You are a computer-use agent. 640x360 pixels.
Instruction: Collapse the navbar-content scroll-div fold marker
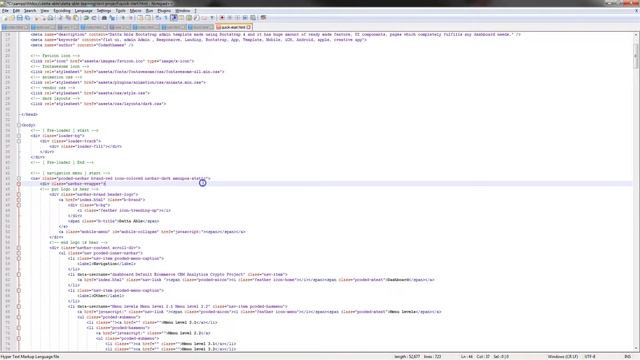pyautogui.click(x=19, y=248)
